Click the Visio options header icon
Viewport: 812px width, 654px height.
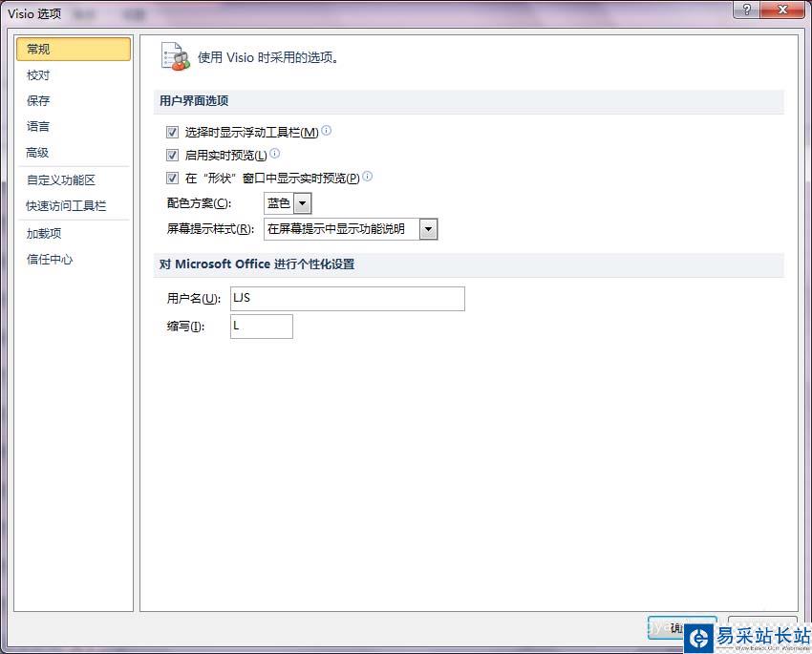pos(176,56)
